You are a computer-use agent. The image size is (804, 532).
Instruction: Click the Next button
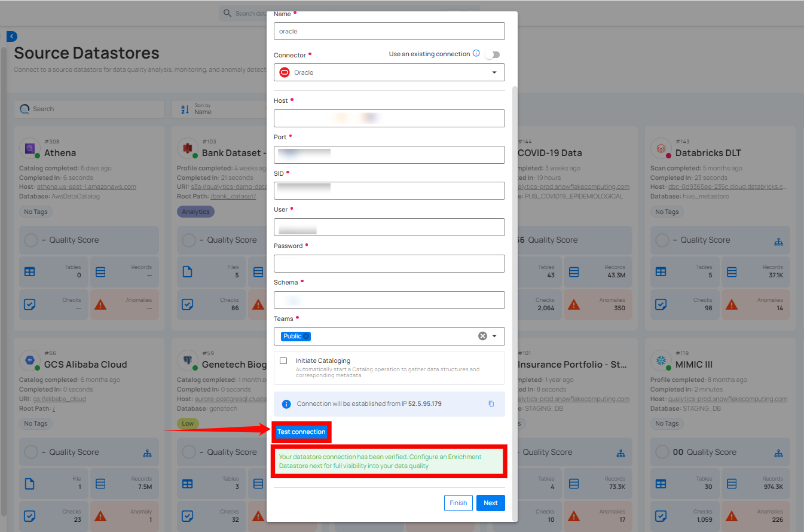491,503
